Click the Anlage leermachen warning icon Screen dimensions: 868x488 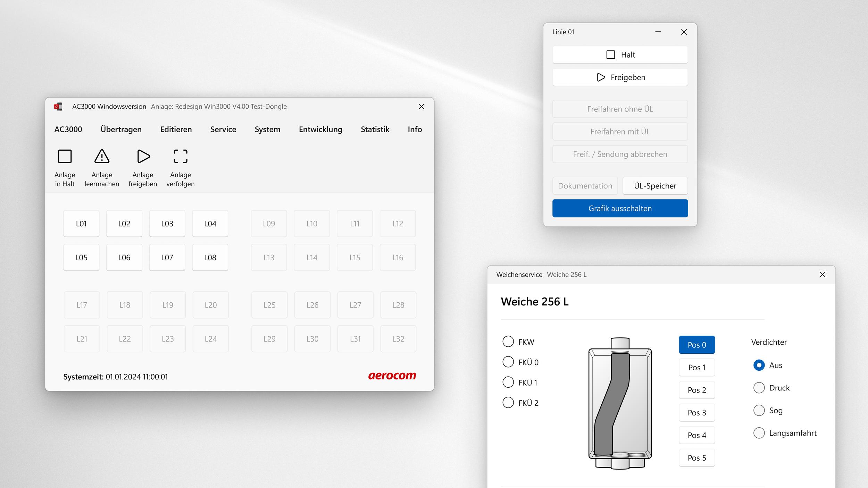click(x=102, y=156)
